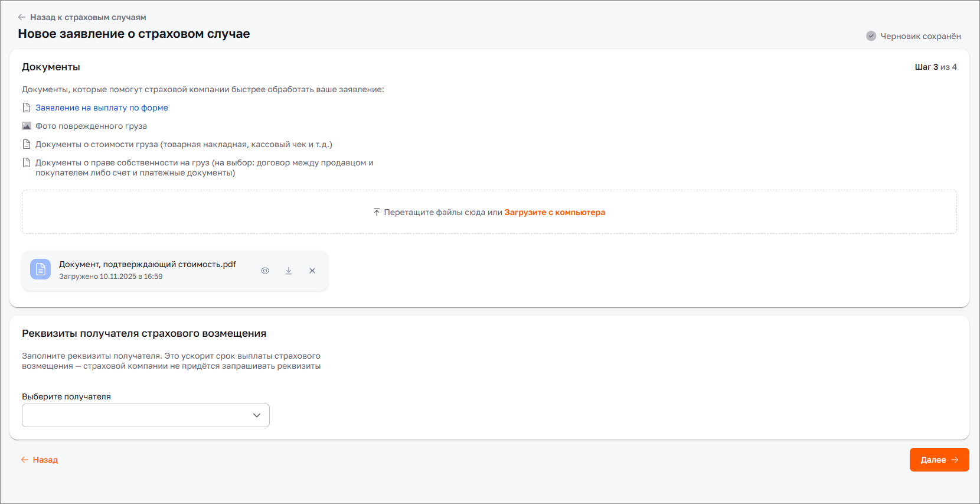Image resolution: width=980 pixels, height=504 pixels.
Task: Click the draft saved checkmark icon
Action: click(x=871, y=36)
